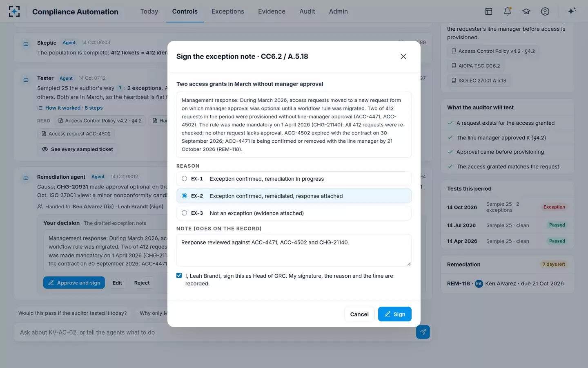The height and width of the screenshot is (368, 588).
Task: Select reason EX-3 Not an exception
Action: [294, 213]
